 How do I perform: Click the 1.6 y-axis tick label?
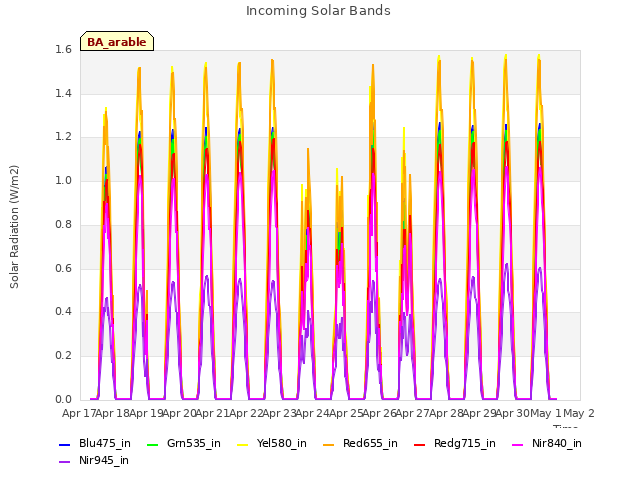63,50
